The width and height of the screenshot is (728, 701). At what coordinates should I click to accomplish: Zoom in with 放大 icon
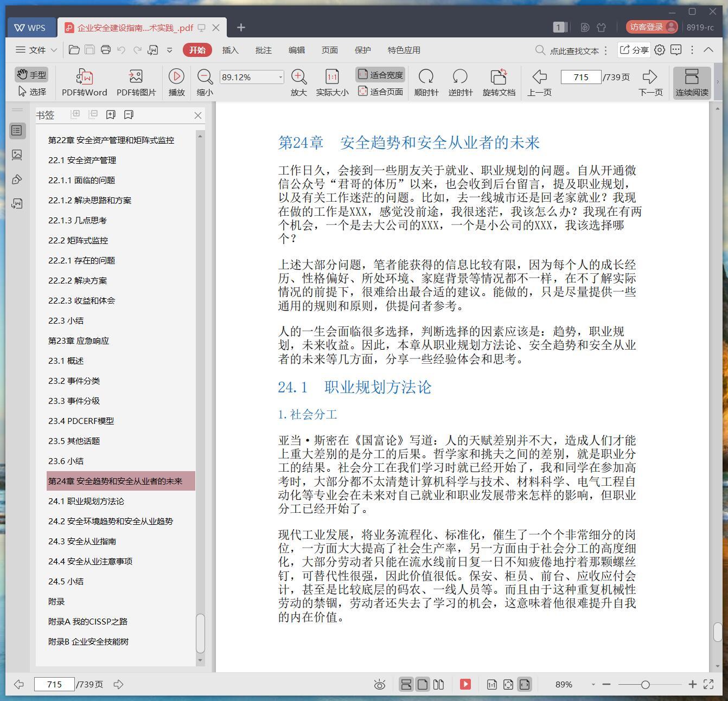tap(299, 82)
